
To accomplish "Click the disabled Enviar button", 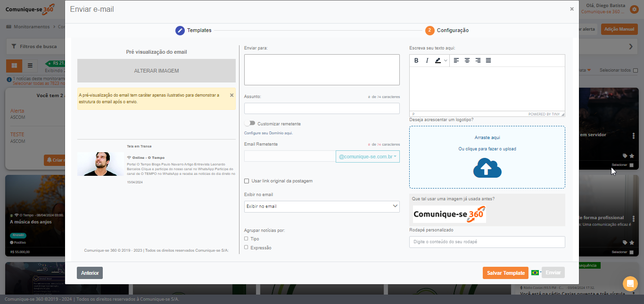I will tap(553, 272).
